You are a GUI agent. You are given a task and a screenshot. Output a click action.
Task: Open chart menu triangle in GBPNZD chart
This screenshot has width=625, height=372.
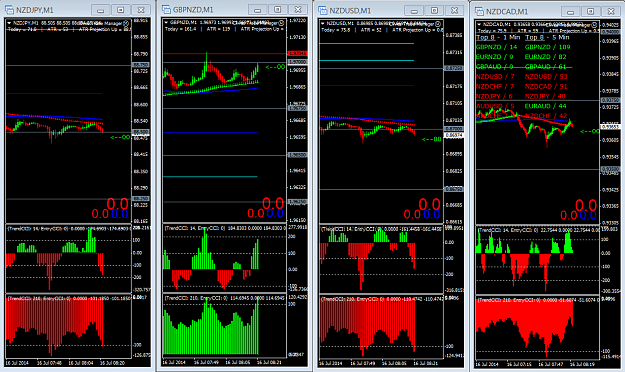pos(166,23)
